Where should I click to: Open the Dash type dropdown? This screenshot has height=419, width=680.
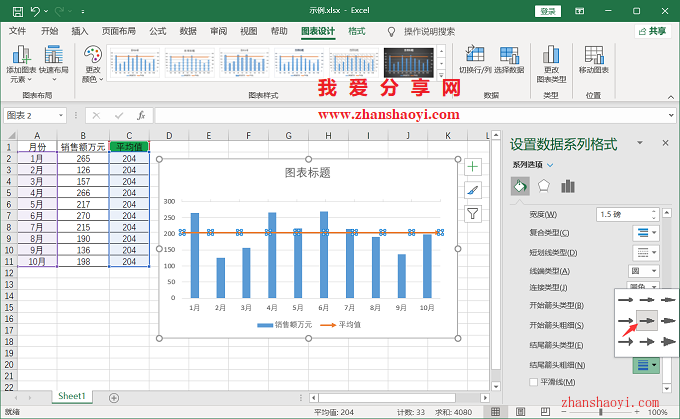point(646,252)
